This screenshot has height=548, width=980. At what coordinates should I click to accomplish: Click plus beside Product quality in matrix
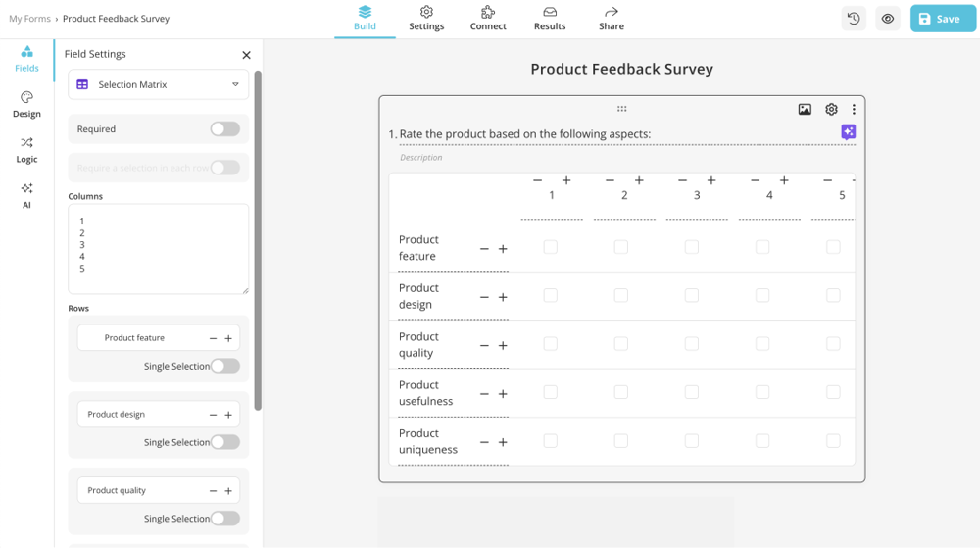pyautogui.click(x=503, y=345)
